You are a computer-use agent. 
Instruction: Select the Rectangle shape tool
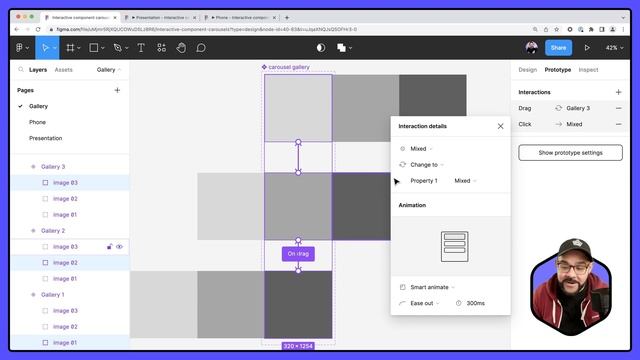(x=93, y=48)
